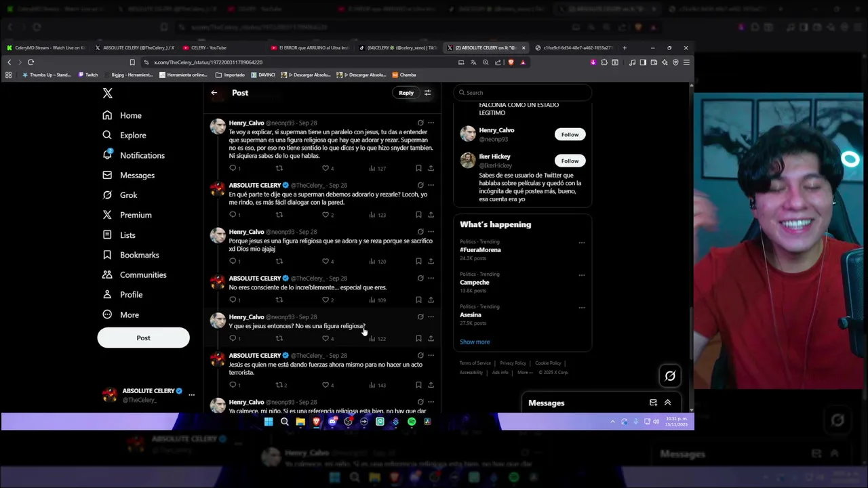Expand the More menu in the sidebar
Viewport: 868px width, 488px height.
[121, 314]
